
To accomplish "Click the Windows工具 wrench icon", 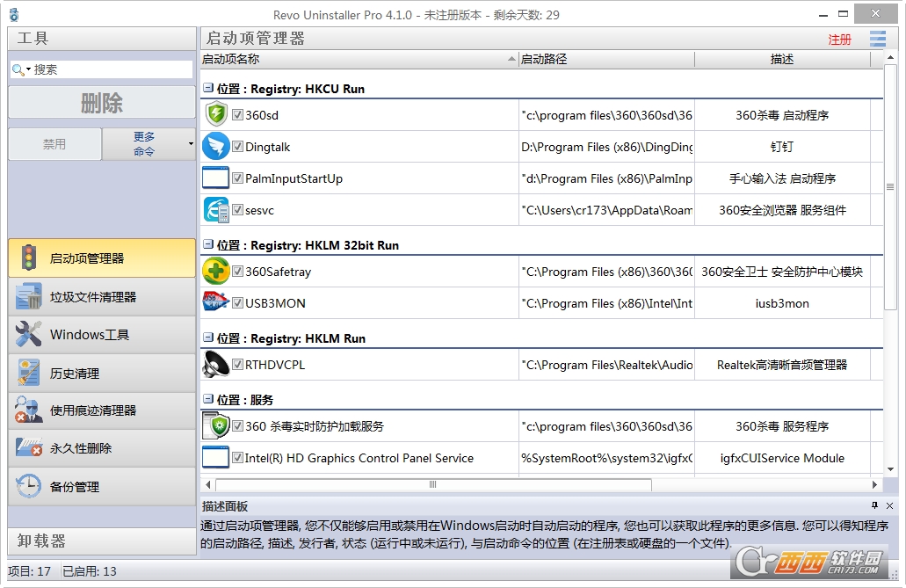I will (x=28, y=334).
